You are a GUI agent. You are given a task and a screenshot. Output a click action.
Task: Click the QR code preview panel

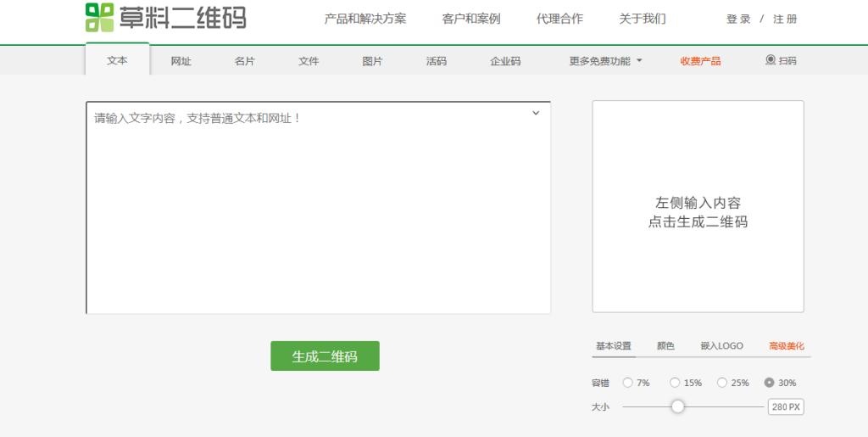pyautogui.click(x=698, y=206)
